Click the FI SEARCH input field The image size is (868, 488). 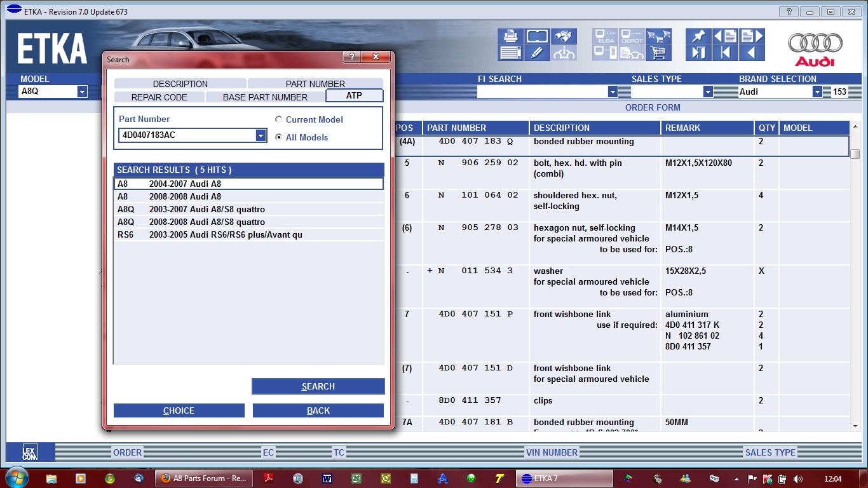(x=542, y=91)
